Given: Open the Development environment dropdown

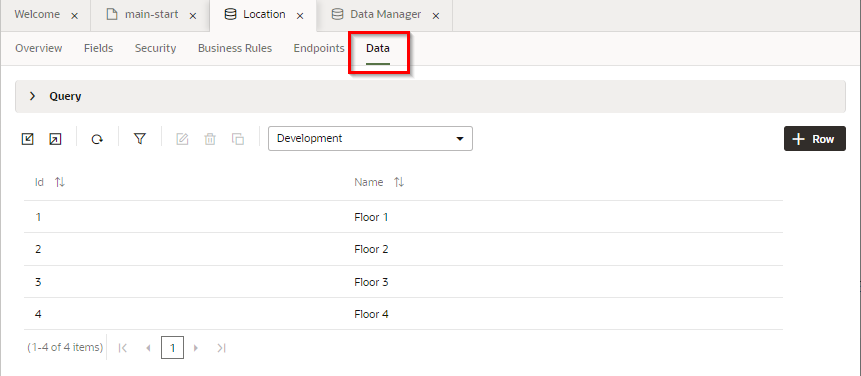Looking at the screenshot, I should [x=370, y=138].
